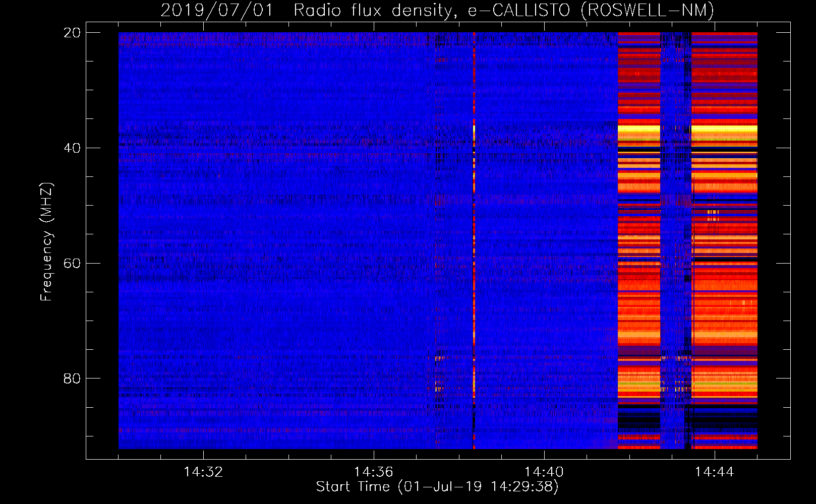The height and width of the screenshot is (504, 816).
Task: Click the 14:44 time tick label
Action: (714, 472)
